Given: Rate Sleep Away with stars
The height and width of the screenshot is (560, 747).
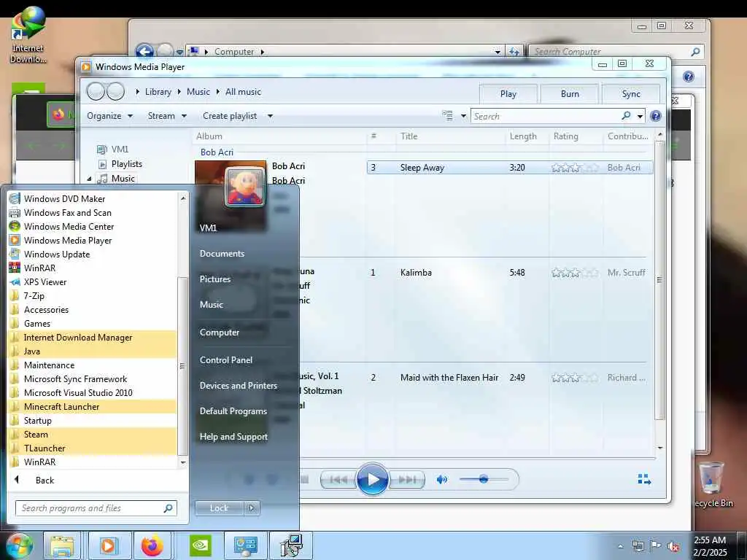Looking at the screenshot, I should (575, 168).
